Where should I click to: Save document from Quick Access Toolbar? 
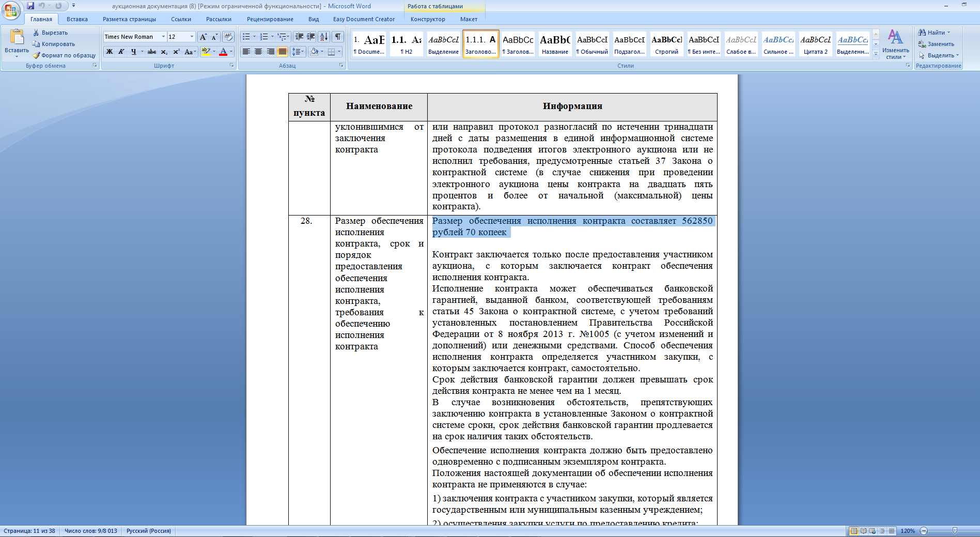click(30, 6)
